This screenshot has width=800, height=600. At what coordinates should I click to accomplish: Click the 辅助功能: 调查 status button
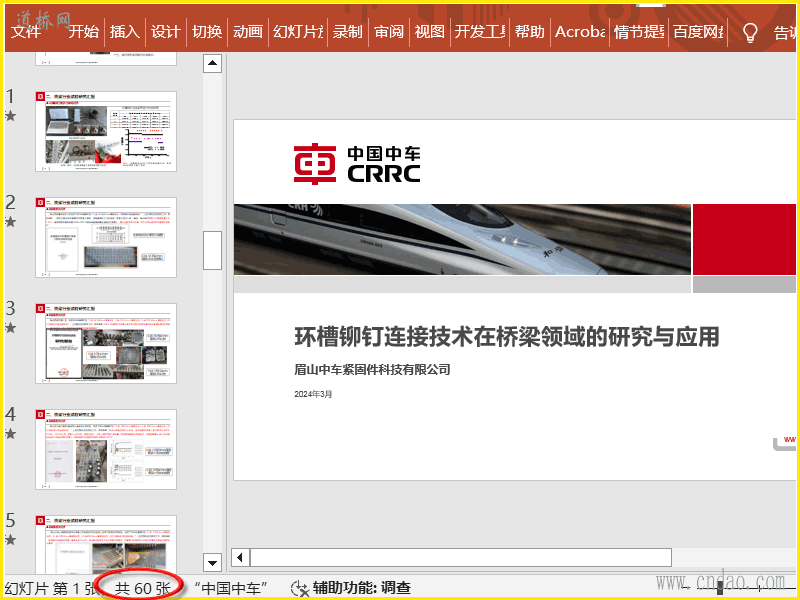362,588
